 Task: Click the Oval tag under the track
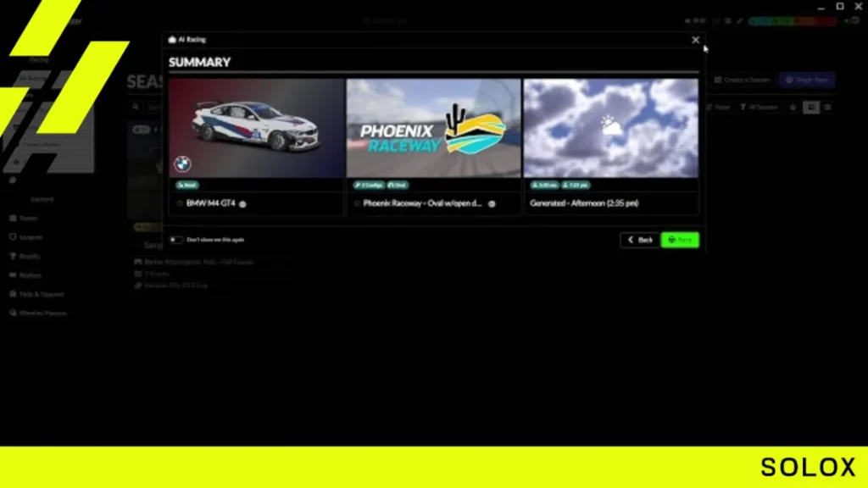[x=398, y=186]
